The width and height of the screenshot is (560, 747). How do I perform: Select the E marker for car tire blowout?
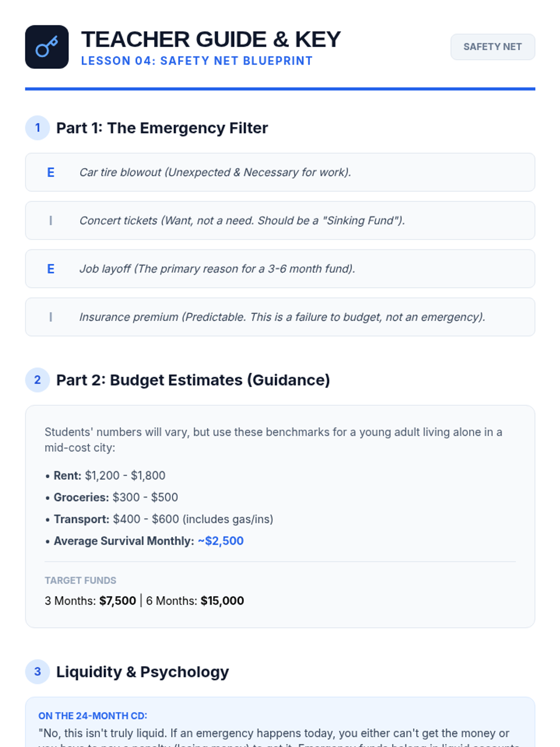[x=51, y=172]
